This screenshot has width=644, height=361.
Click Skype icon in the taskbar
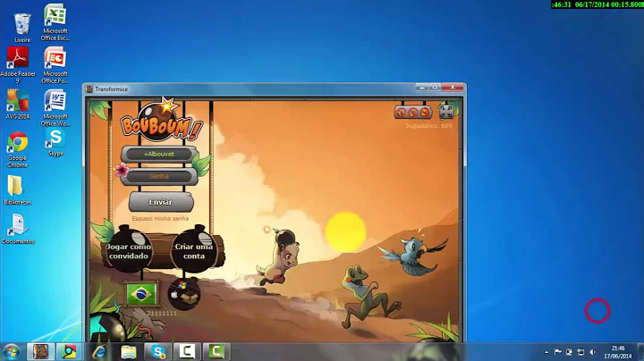pos(157,351)
